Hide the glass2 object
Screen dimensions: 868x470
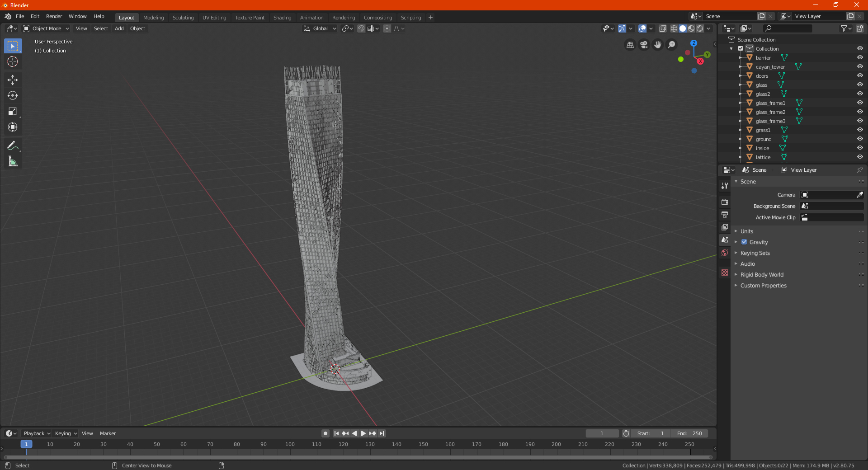860,94
